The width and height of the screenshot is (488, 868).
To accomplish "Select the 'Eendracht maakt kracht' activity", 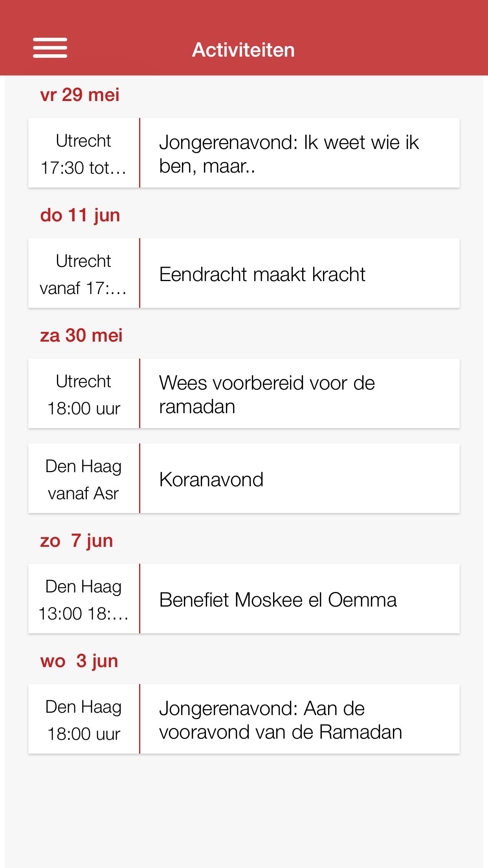I will (x=299, y=274).
